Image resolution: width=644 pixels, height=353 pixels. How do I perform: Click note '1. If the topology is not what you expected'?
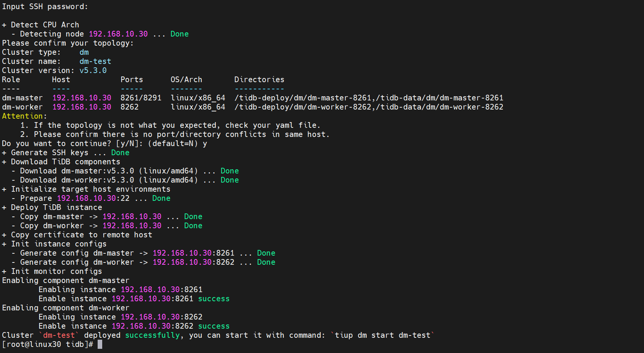tap(171, 125)
